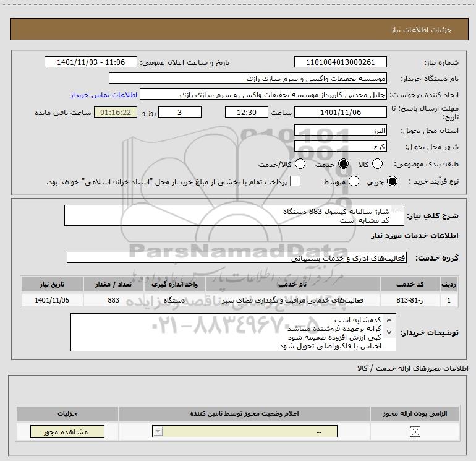Click the اعلام وضعیت مجوز توسط تامین کننده header
The height and width of the screenshot is (461, 476).
click(x=244, y=413)
